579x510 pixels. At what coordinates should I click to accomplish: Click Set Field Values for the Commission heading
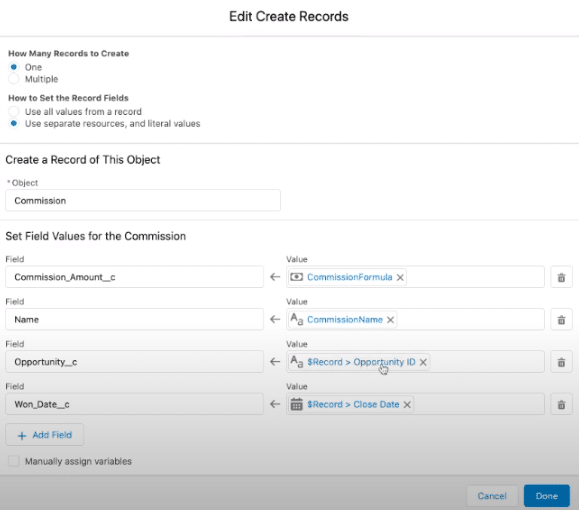[96, 236]
